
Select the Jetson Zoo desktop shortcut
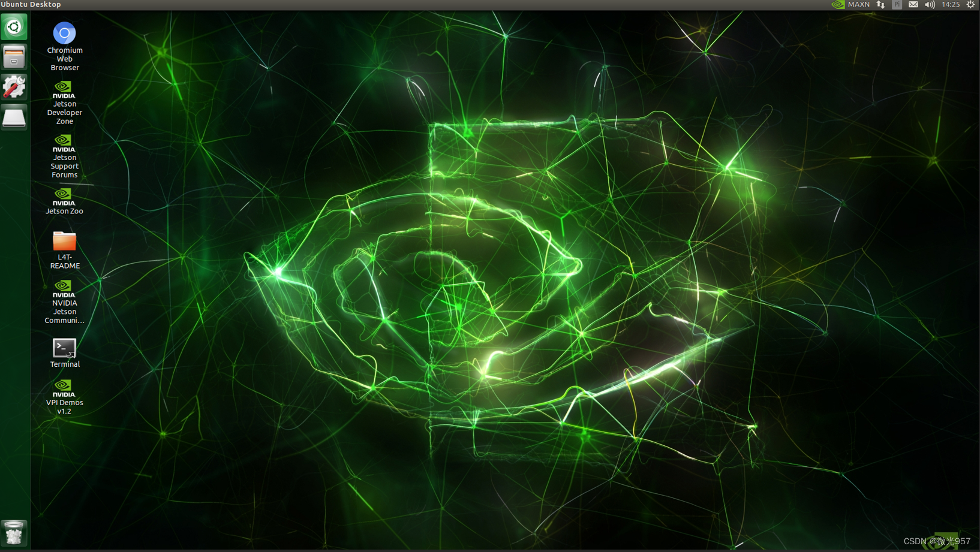64,201
